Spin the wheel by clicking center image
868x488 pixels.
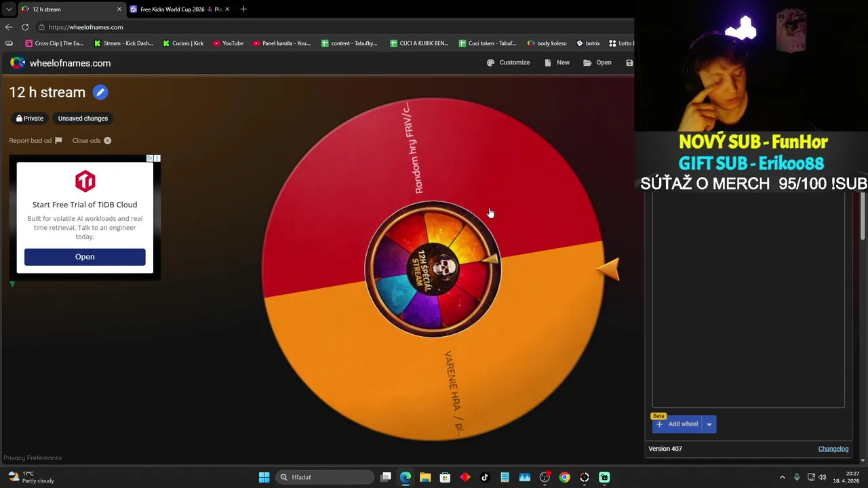click(x=433, y=269)
